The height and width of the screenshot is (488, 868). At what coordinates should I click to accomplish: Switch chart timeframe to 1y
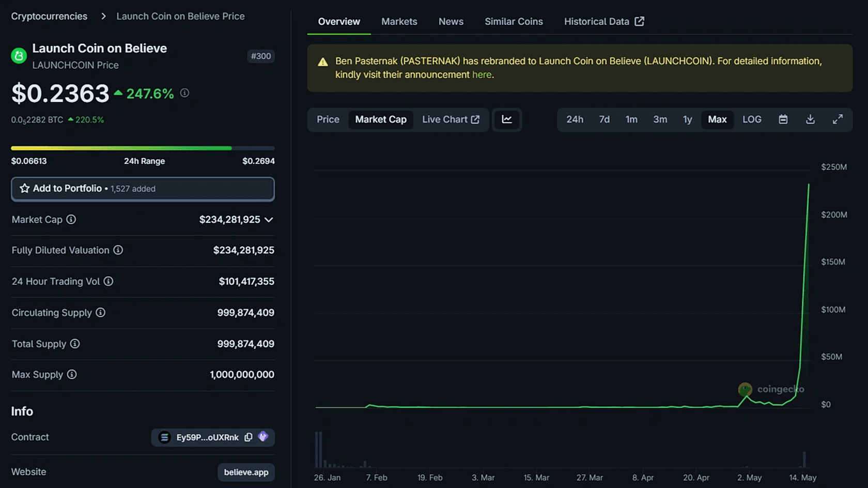[x=688, y=119]
